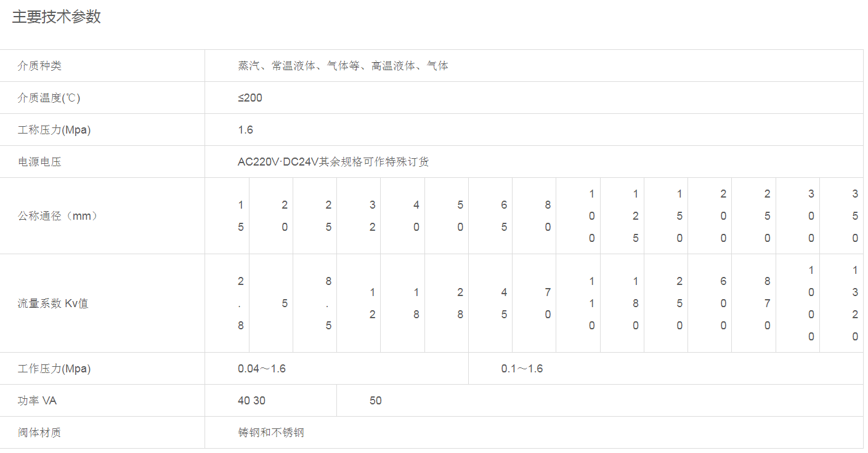Click the 65 nominal diameter cell
The image size is (868, 453).
tap(504, 216)
